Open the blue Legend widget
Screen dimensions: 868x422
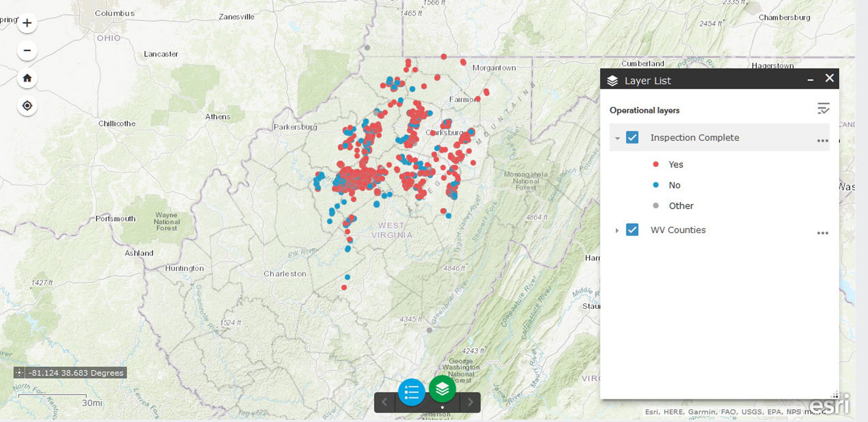(412, 392)
